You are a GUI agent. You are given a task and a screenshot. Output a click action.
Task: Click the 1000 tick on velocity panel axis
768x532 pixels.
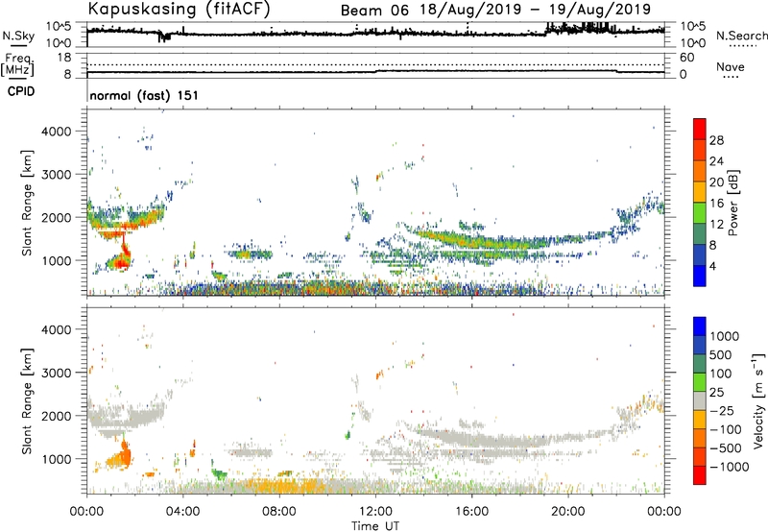click(56, 459)
